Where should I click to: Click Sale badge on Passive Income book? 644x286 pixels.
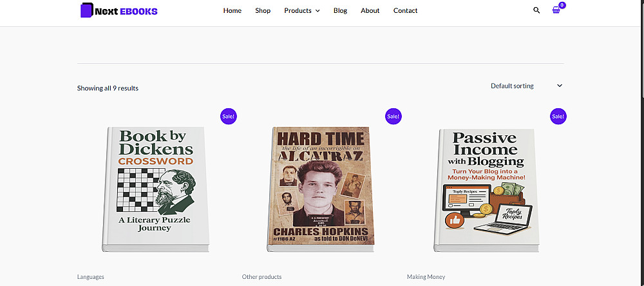click(558, 117)
